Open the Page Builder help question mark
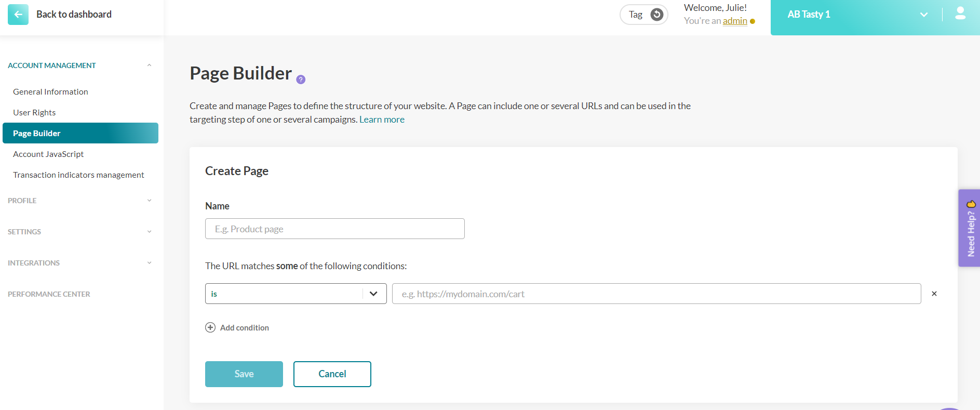980x410 pixels. click(x=301, y=80)
